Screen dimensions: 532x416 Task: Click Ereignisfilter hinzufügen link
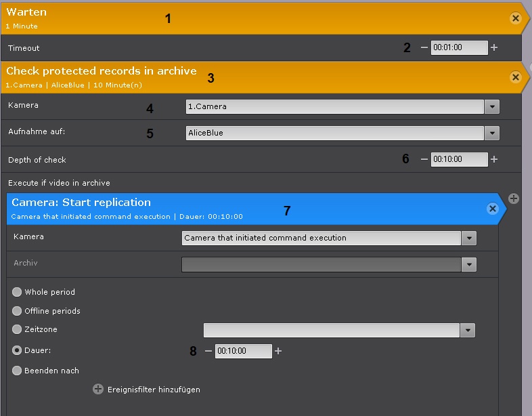(154, 390)
